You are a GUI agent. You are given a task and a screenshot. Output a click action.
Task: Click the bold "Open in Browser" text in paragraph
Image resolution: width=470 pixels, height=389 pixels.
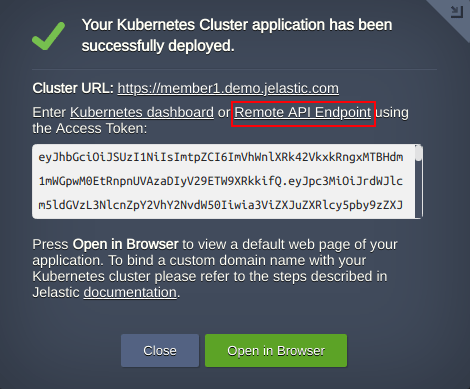click(x=126, y=244)
